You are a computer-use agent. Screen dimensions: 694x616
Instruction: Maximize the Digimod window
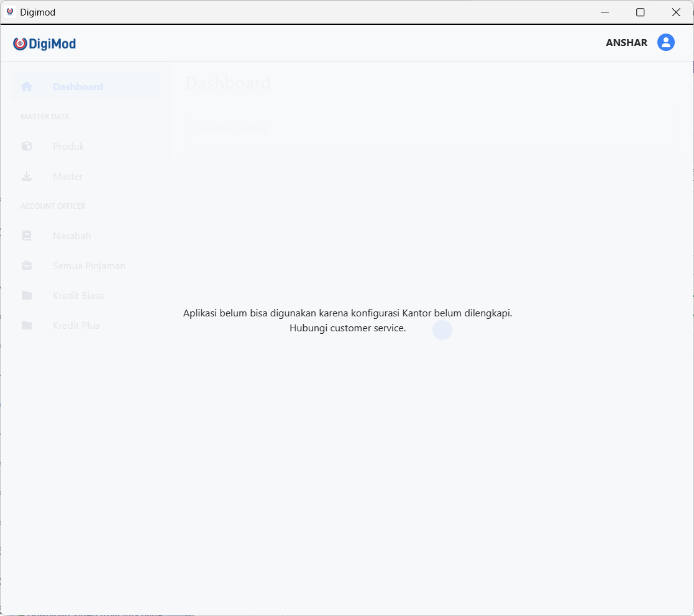[640, 12]
